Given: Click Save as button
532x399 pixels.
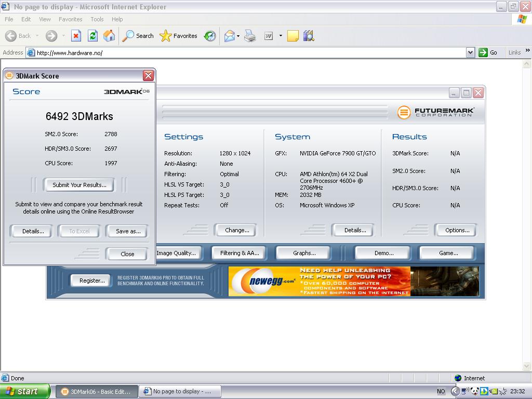Looking at the screenshot, I should pyautogui.click(x=128, y=231).
